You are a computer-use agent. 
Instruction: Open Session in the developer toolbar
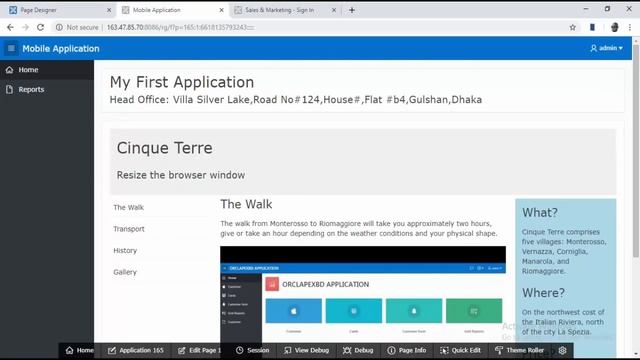(252, 350)
